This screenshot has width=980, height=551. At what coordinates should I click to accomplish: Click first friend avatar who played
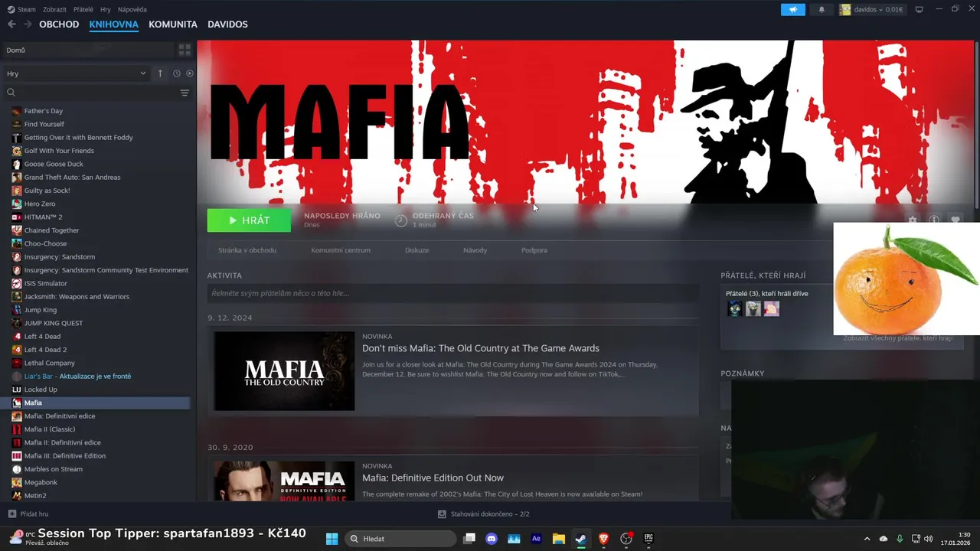coord(734,308)
